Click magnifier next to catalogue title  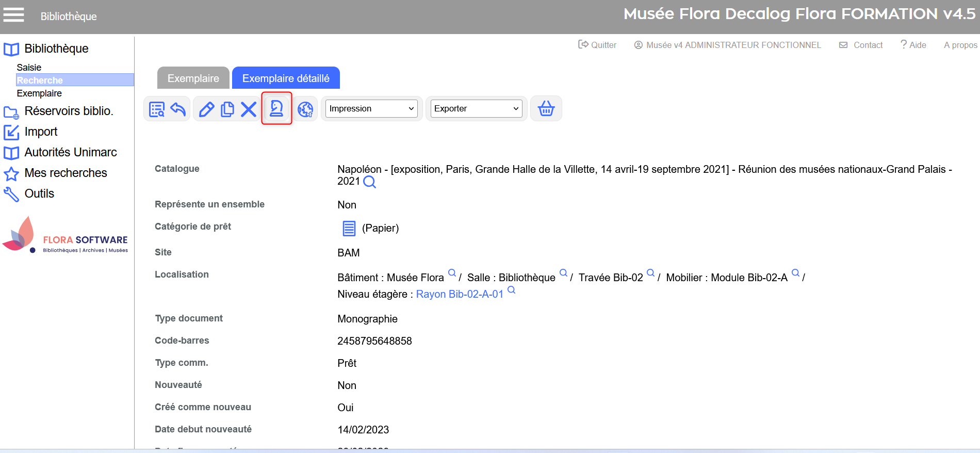369,182
